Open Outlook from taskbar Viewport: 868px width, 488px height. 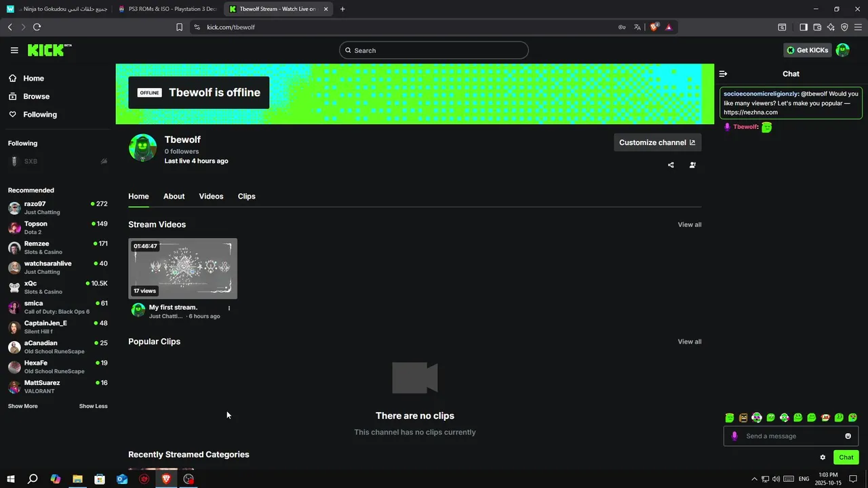tap(122, 479)
